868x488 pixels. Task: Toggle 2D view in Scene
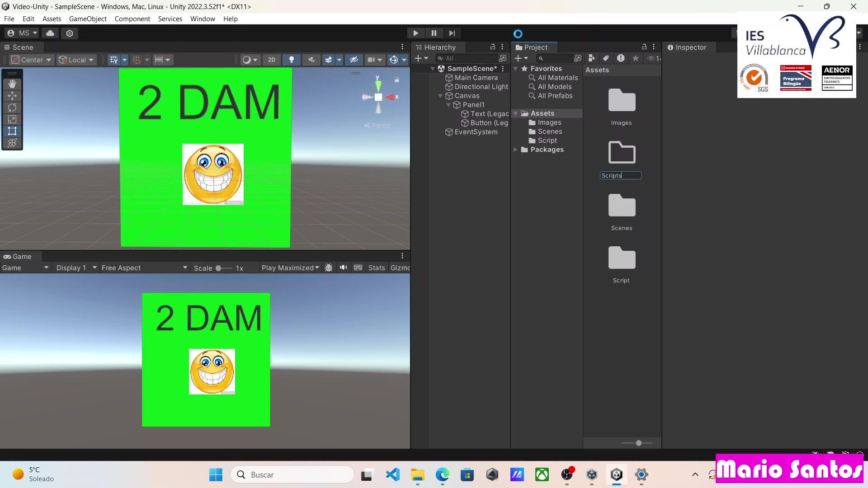click(271, 60)
